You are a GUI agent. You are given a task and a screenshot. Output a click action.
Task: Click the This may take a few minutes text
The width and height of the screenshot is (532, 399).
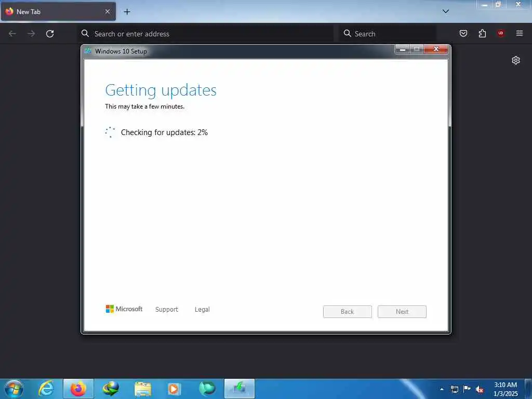(144, 107)
